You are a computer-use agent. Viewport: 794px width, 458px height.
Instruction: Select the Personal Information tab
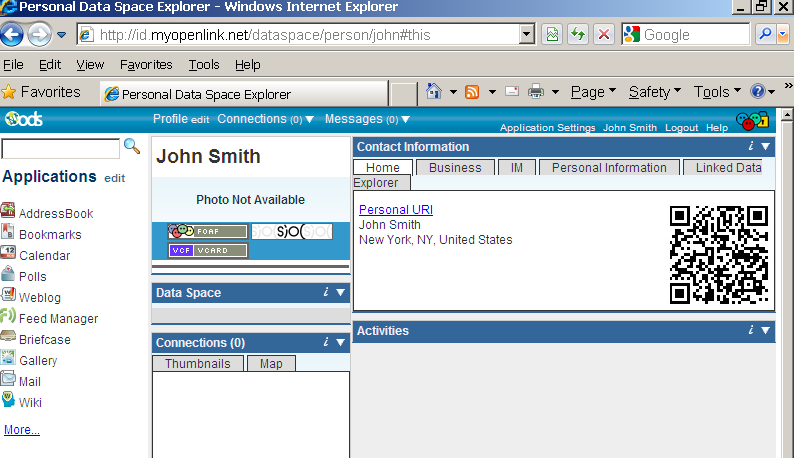pyautogui.click(x=609, y=168)
